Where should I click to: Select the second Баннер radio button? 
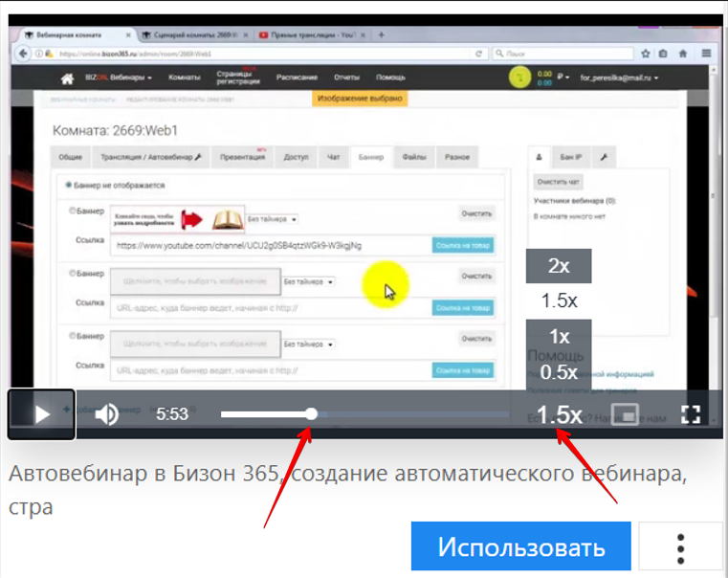tap(74, 274)
